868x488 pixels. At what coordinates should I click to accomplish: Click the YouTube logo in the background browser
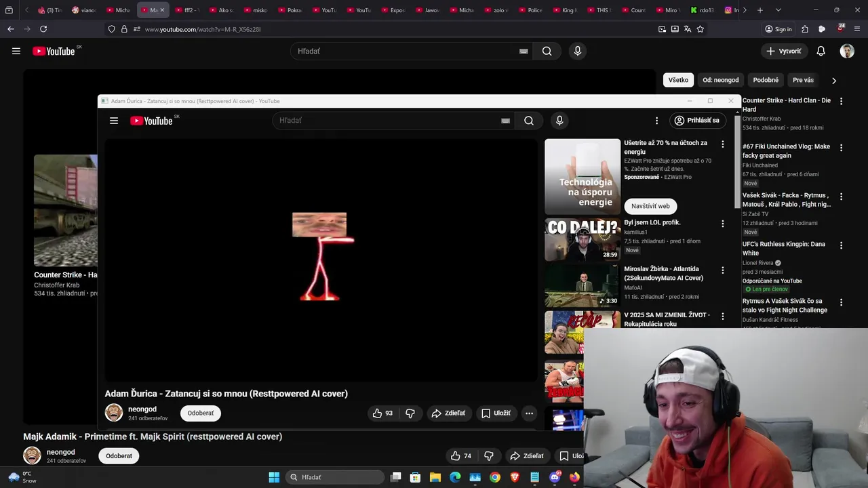54,51
